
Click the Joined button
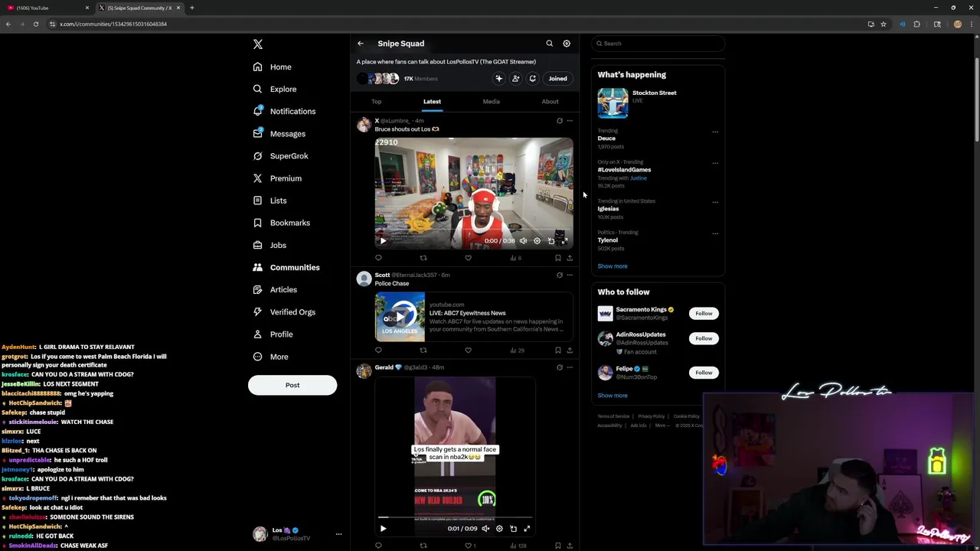point(557,78)
